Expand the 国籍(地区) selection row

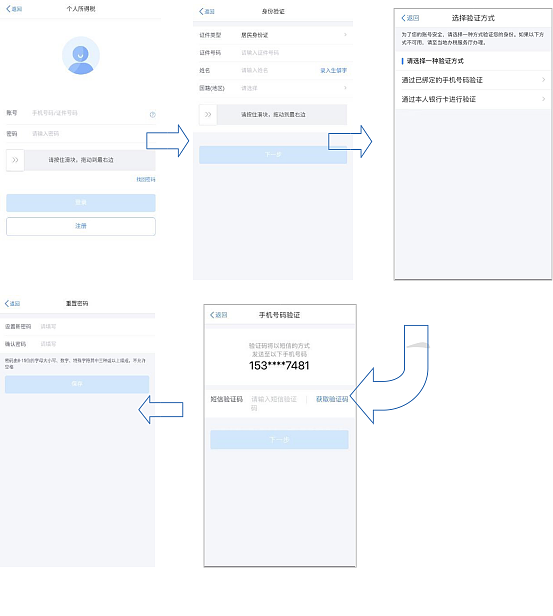(273, 88)
